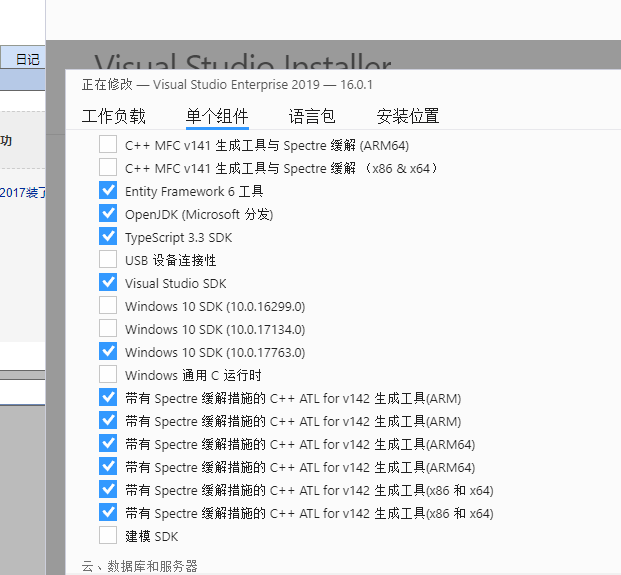Enable C++ MFC v141 Spectre x86 & x64
621x575 pixels.
[108, 167]
